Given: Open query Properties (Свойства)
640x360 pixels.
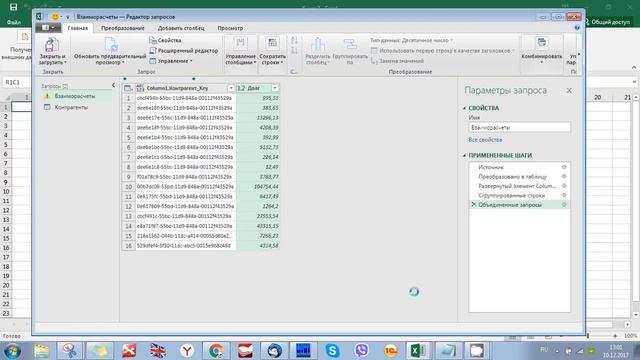Looking at the screenshot, I should pos(165,40).
